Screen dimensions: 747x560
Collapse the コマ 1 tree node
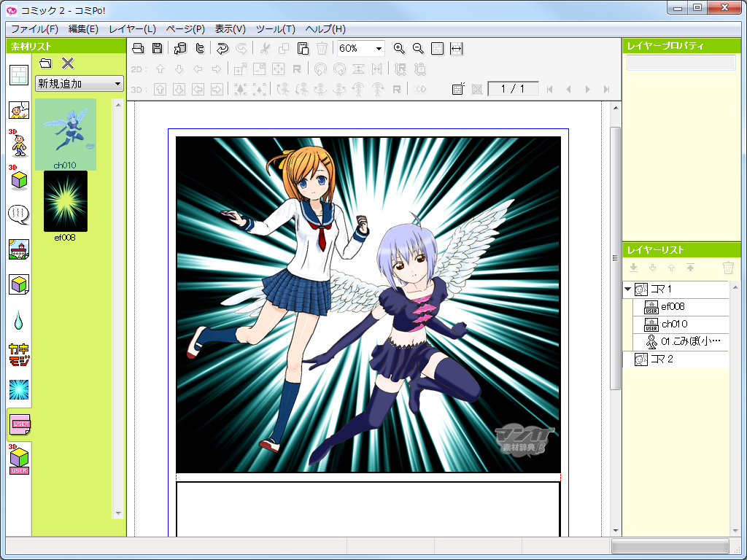[628, 289]
